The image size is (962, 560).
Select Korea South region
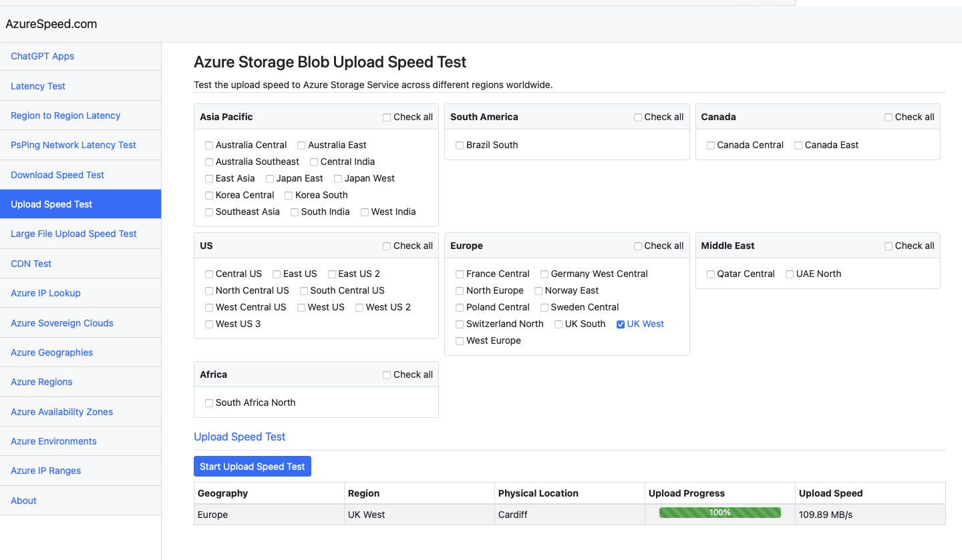289,196
